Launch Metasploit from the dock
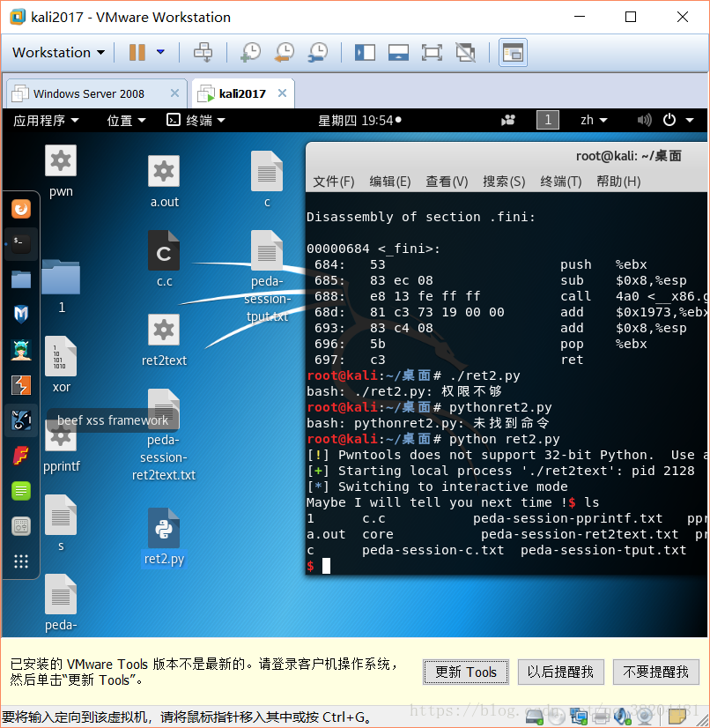 coord(21,315)
